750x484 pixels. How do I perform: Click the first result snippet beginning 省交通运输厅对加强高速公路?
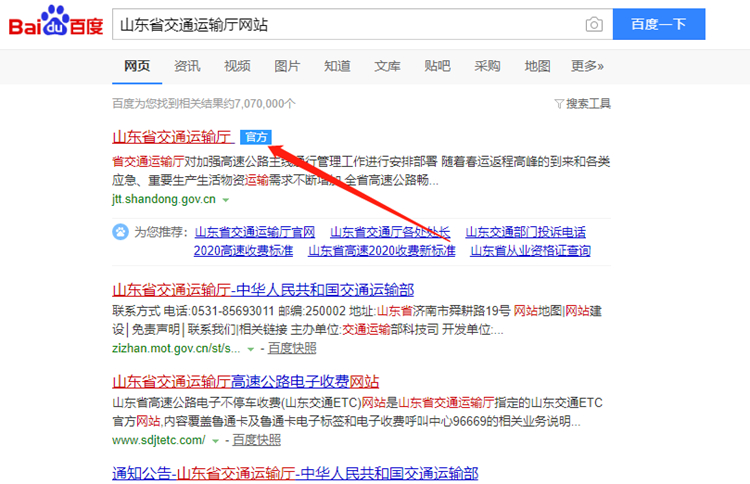[x=361, y=171]
